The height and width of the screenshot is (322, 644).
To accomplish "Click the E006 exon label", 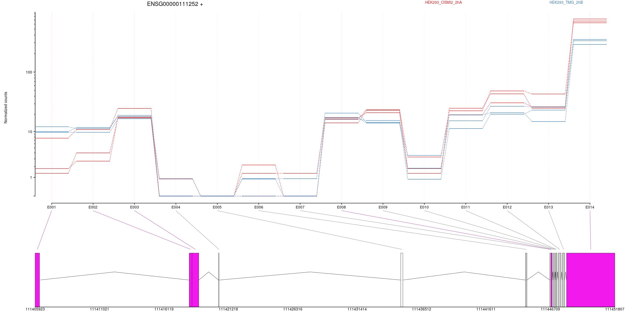I will 259,207.
